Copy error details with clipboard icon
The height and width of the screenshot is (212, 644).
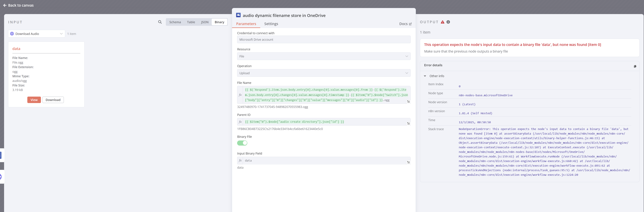635,66
